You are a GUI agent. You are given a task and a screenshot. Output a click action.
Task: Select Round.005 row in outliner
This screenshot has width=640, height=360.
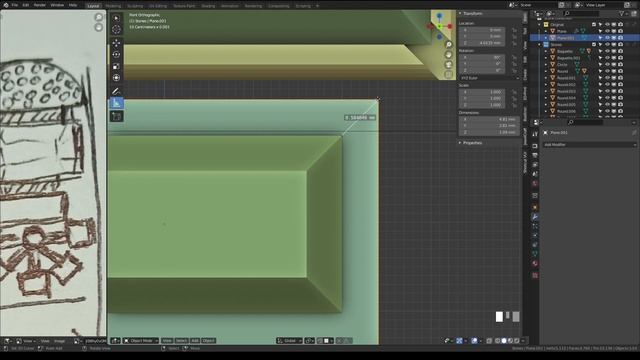(x=584, y=104)
